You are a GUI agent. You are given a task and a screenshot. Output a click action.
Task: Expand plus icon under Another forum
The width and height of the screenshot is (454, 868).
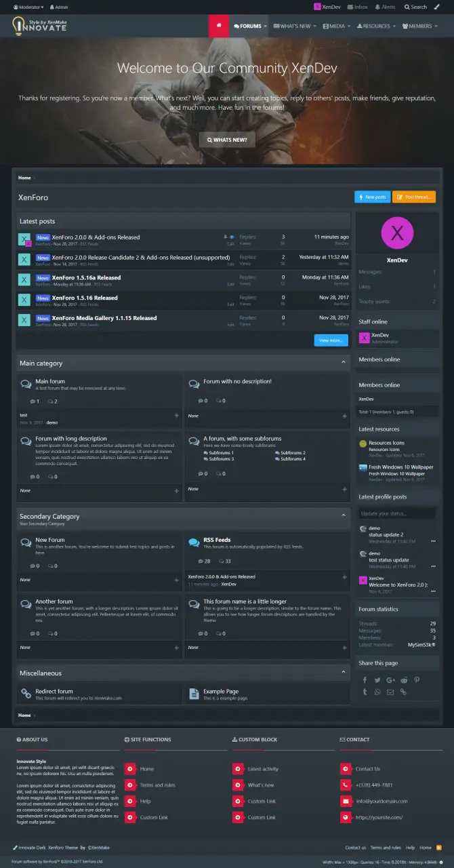pyautogui.click(x=176, y=648)
